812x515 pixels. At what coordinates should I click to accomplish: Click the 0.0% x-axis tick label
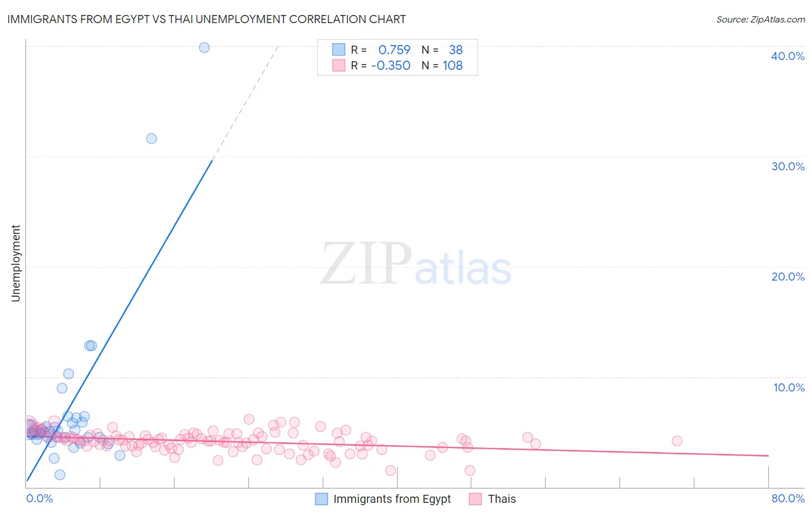coord(40,498)
